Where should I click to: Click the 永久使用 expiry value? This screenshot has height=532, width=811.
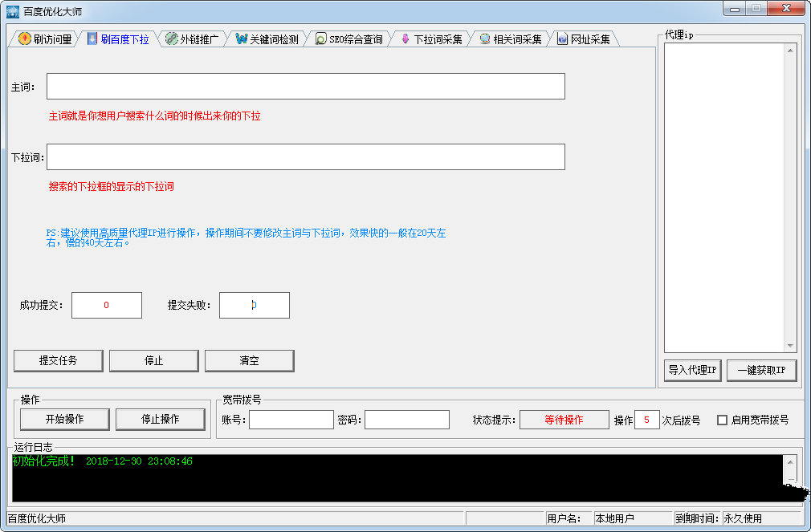coord(743,518)
